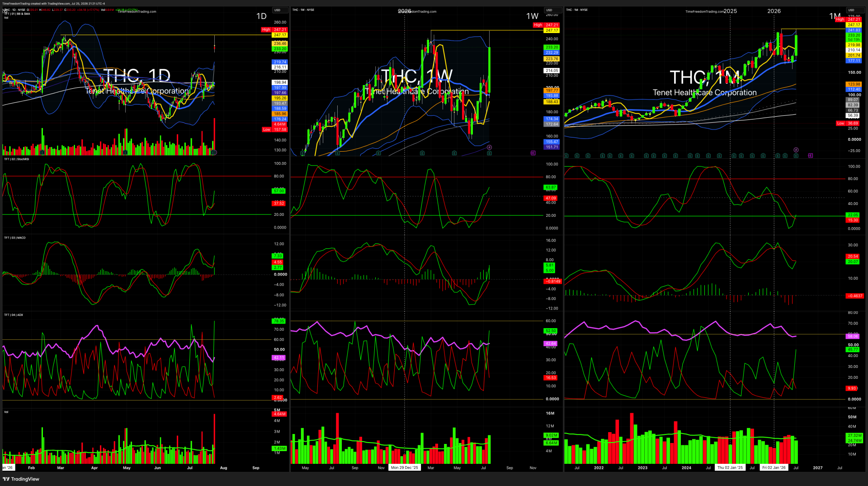Screen dimensions: 868x486
Task: Click the 'TFT | 04 | ADX' indicator legend
Action: point(14,314)
